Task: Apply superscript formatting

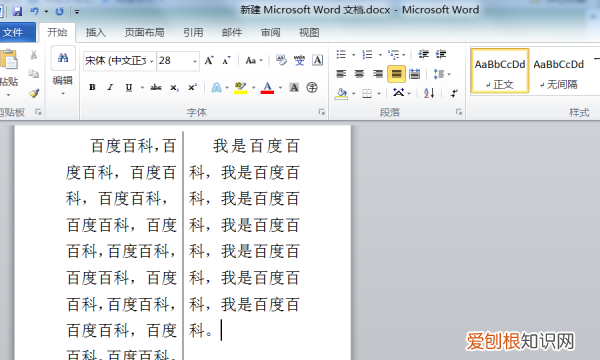Action: (192, 88)
